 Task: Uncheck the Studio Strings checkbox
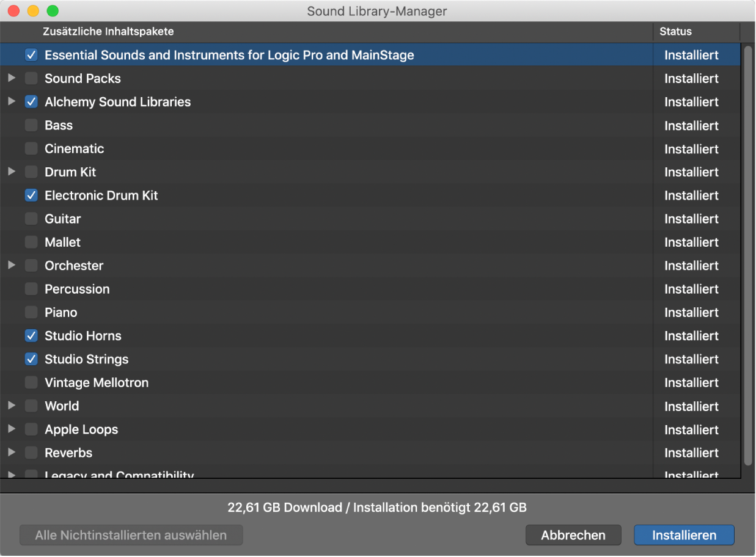coord(31,360)
